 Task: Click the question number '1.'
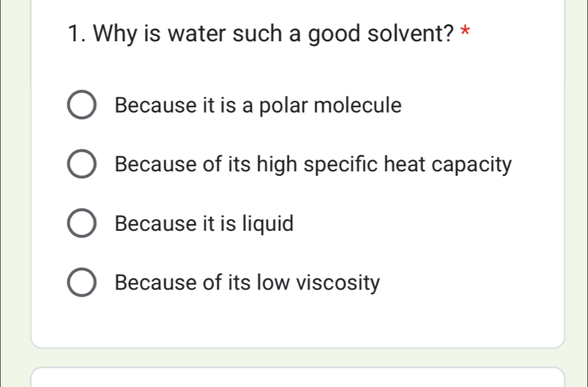click(x=74, y=34)
